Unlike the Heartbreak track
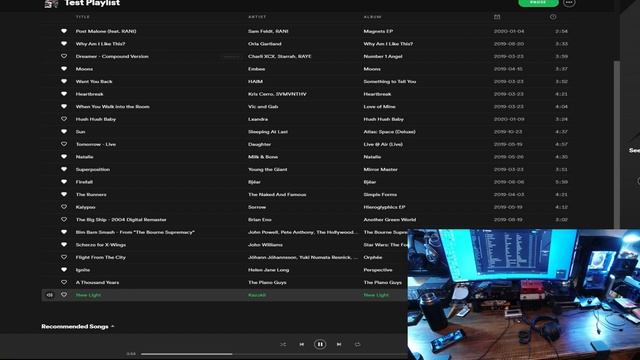The width and height of the screenshot is (640, 360). click(x=64, y=94)
